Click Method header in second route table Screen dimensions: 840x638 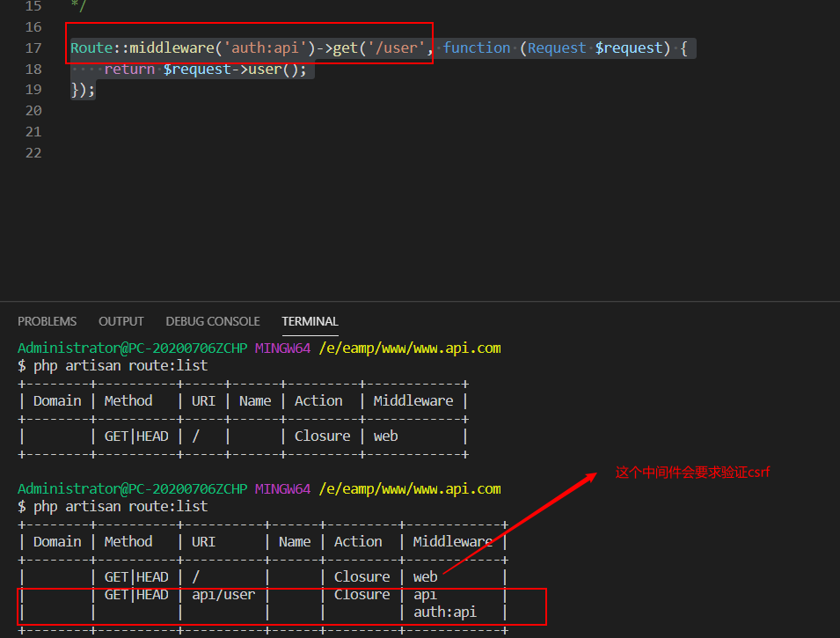[x=128, y=542]
